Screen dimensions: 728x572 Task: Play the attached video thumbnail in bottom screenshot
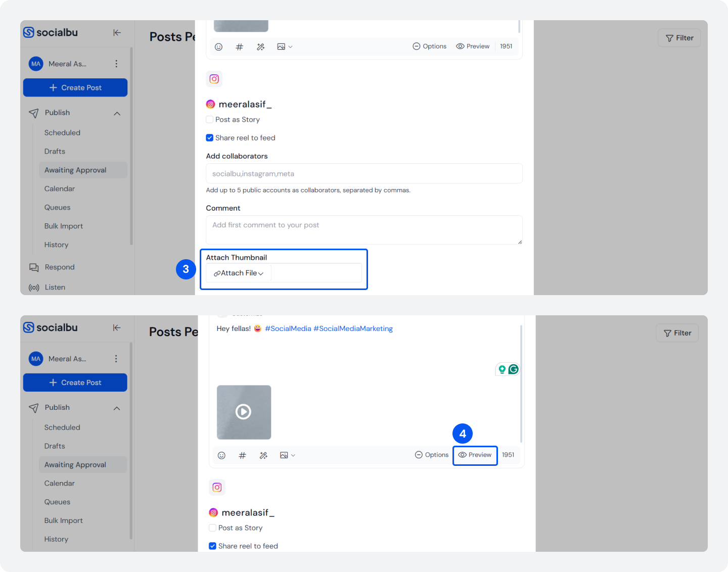[x=244, y=412]
